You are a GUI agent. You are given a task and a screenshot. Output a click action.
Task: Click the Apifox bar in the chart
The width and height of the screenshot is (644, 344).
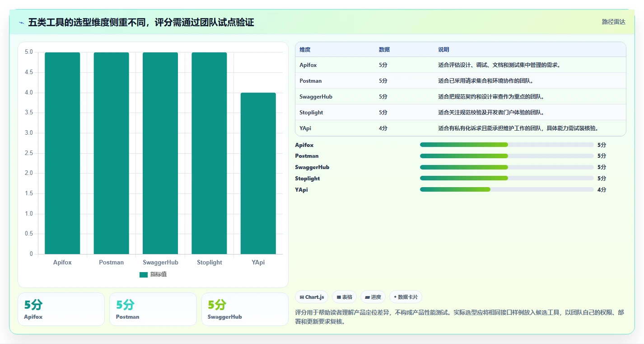pyautogui.click(x=62, y=153)
